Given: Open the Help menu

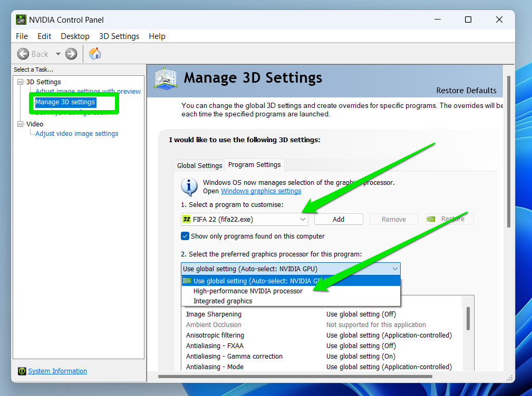Looking at the screenshot, I should click(157, 36).
